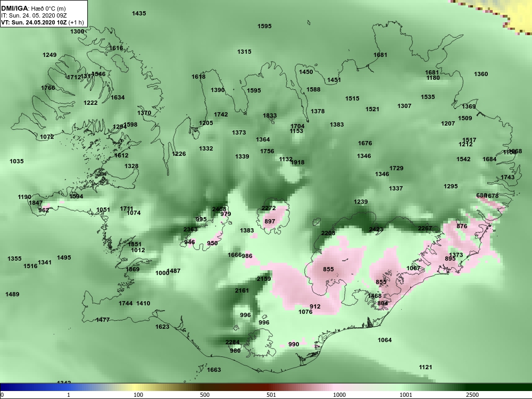This screenshot has height=399, width=532.
Task: Click the 1521 reading
Action: point(372,109)
